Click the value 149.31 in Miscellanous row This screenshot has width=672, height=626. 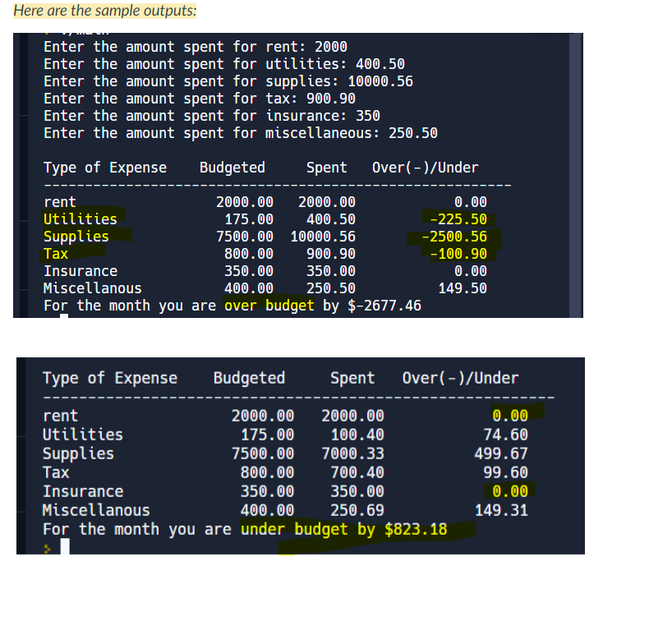click(x=501, y=510)
